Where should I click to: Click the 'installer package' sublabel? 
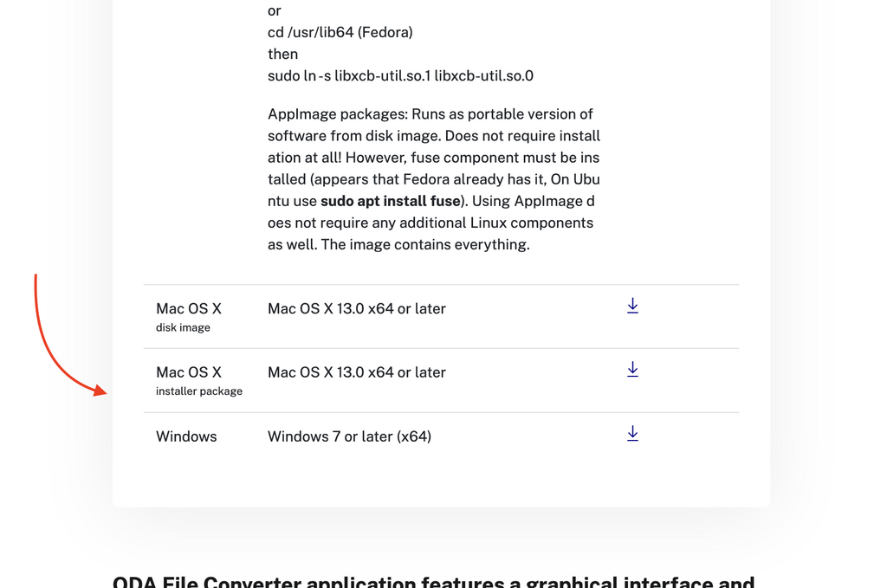click(x=199, y=391)
